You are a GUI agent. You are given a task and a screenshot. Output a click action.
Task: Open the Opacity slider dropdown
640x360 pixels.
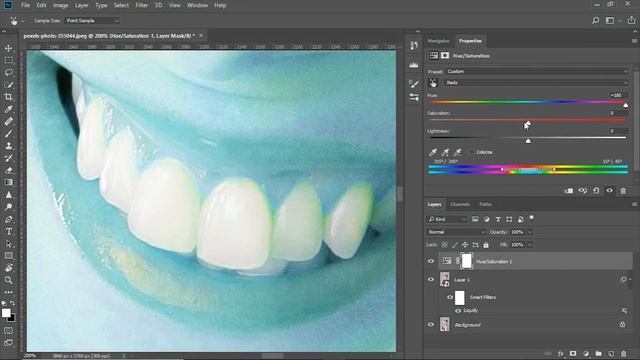coord(530,232)
